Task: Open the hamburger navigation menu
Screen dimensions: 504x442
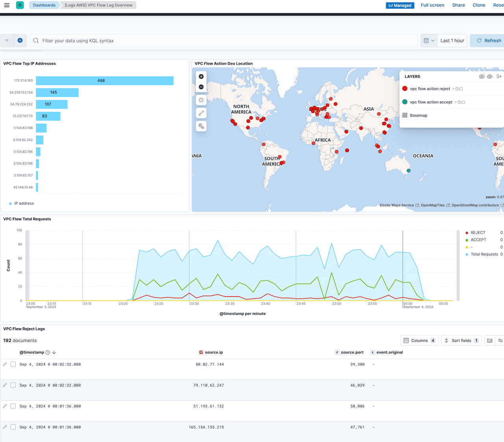Action: tap(6, 5)
